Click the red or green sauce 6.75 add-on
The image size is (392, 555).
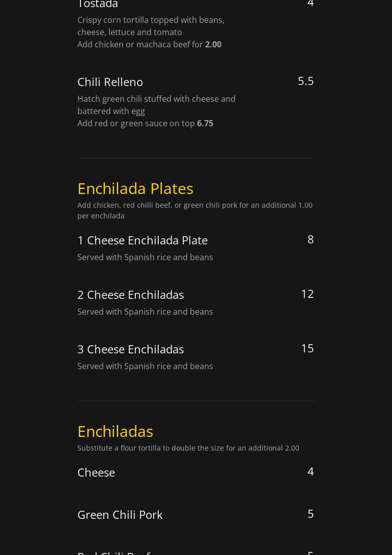coord(145,123)
